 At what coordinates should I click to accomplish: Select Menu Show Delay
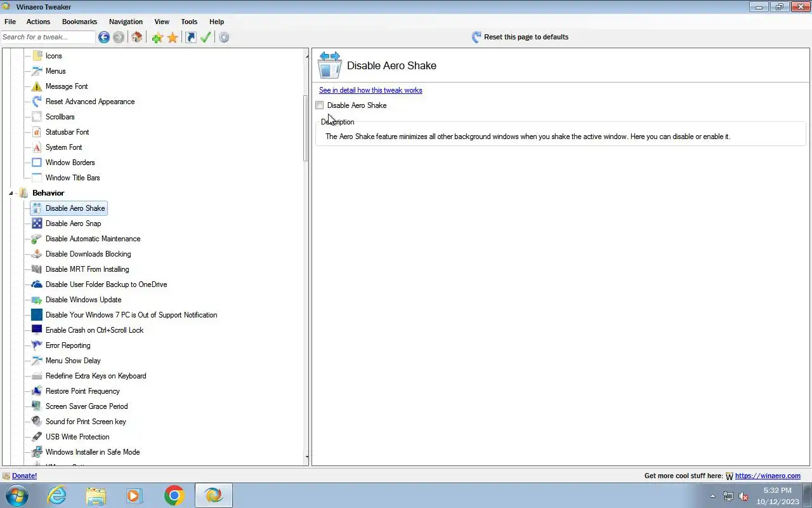[73, 361]
